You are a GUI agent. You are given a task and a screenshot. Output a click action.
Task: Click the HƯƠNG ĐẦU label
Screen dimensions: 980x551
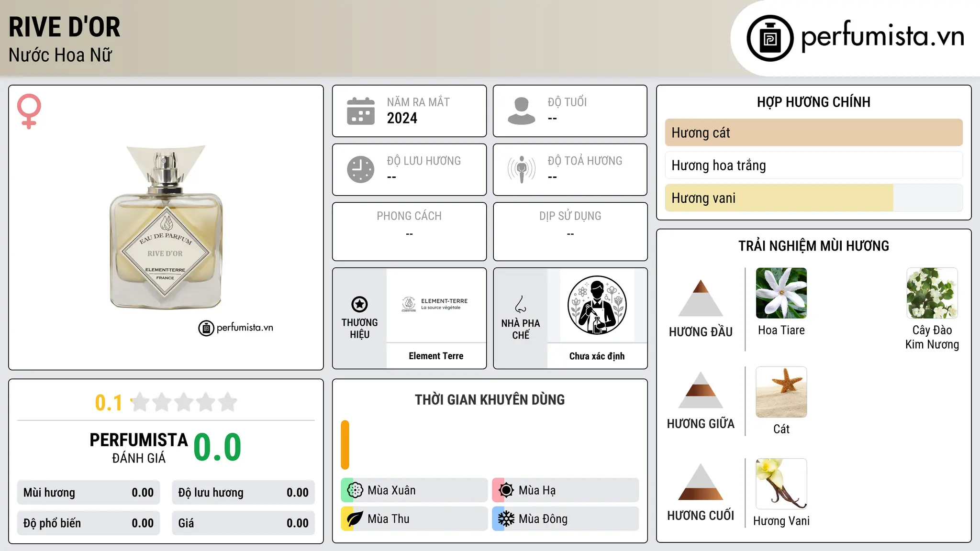point(701,332)
